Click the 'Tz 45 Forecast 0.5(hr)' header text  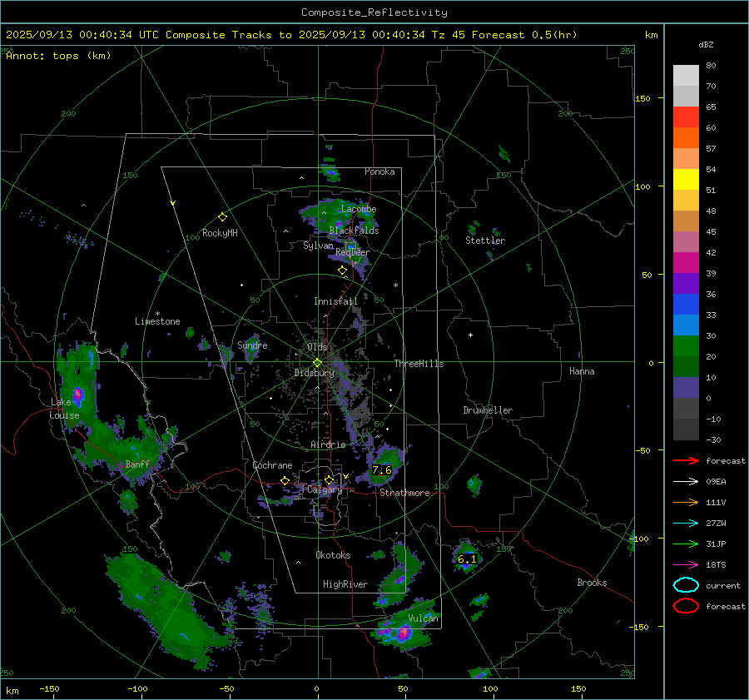504,35
